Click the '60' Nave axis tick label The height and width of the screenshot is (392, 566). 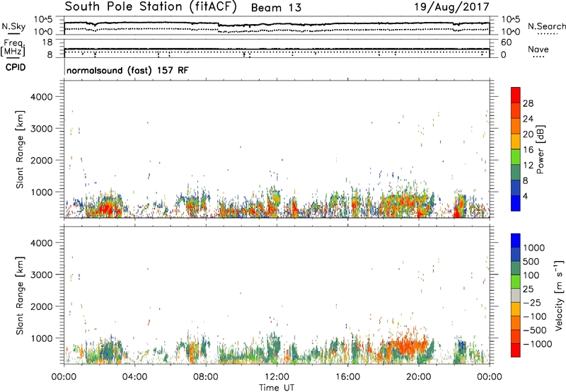coord(507,42)
